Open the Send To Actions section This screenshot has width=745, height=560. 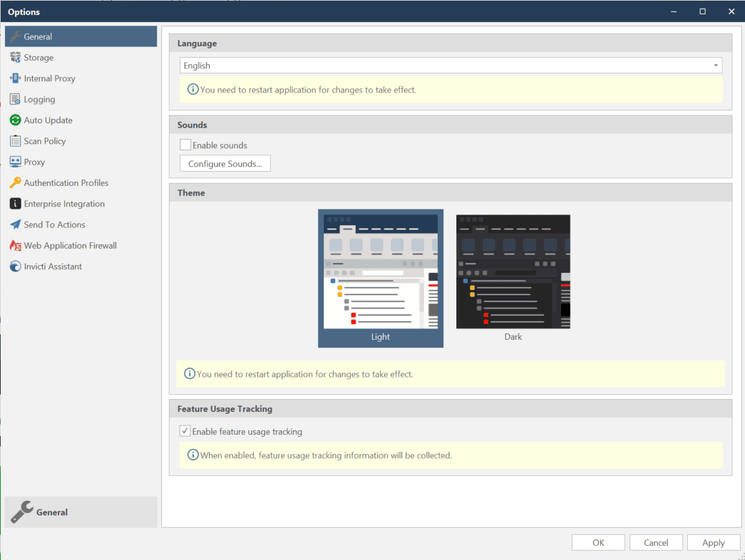(x=53, y=224)
